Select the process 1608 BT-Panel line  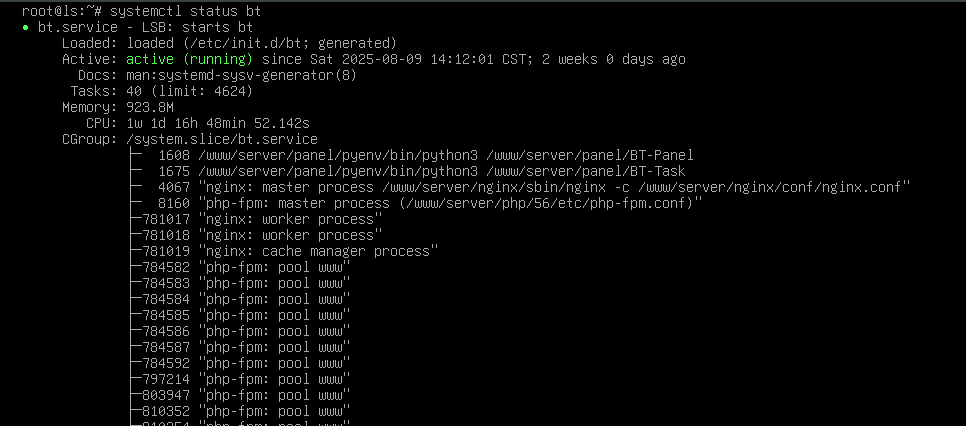426,155
